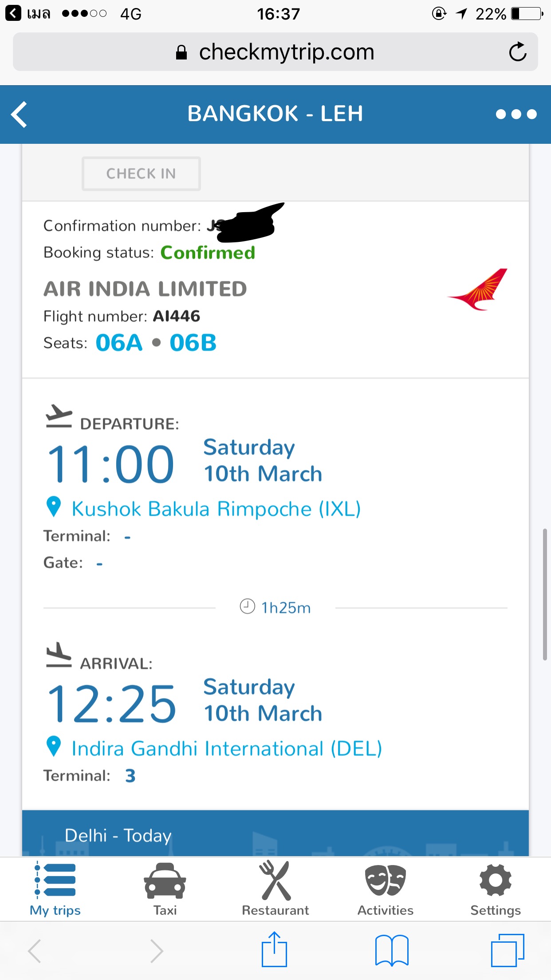Click the CHECK IN button
Viewport: 551px width, 980px height.
[x=141, y=174]
